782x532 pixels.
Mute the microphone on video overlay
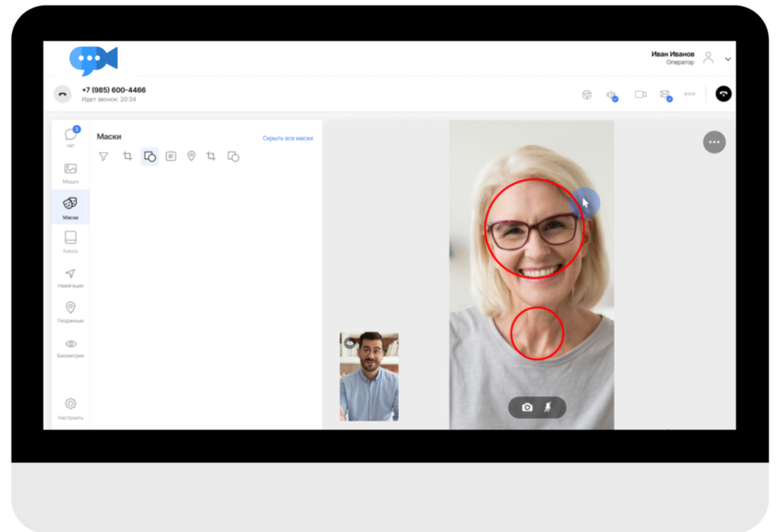[x=547, y=407]
